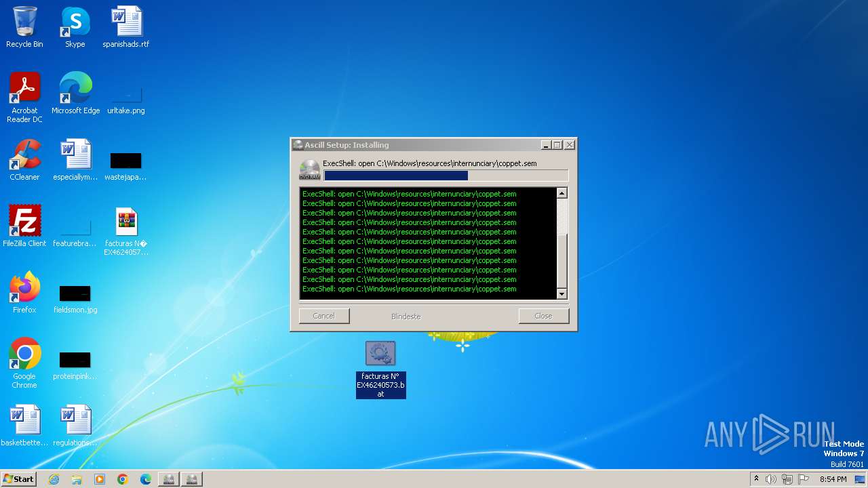The width and height of the screenshot is (868, 488).
Task: Click the installer log scrollbar thumb
Action: pyautogui.click(x=561, y=261)
